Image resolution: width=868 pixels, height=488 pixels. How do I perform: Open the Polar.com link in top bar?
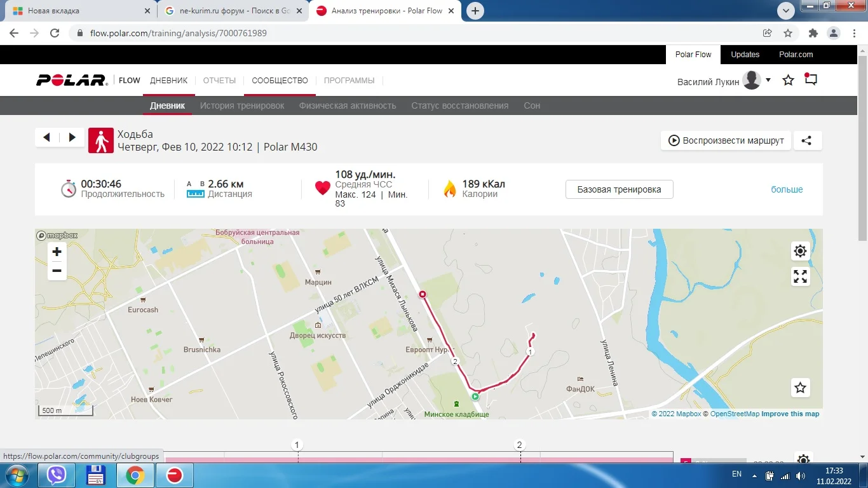pyautogui.click(x=796, y=55)
